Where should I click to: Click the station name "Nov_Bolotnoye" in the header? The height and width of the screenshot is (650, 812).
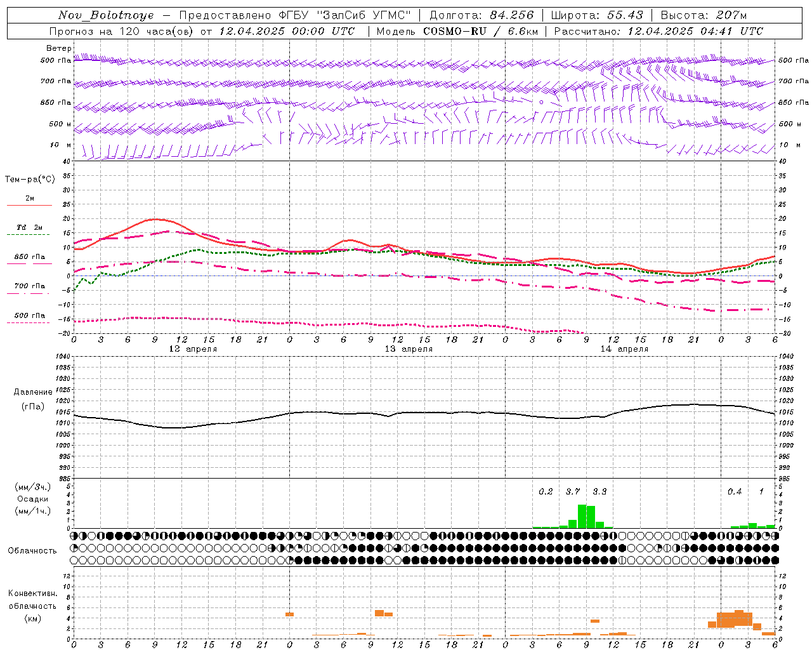(x=106, y=15)
